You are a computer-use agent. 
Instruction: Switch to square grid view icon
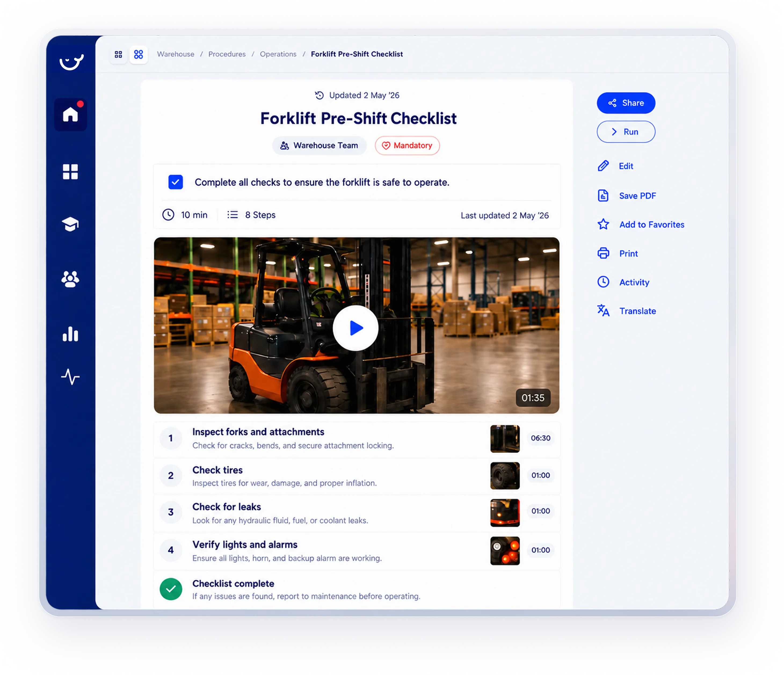118,55
